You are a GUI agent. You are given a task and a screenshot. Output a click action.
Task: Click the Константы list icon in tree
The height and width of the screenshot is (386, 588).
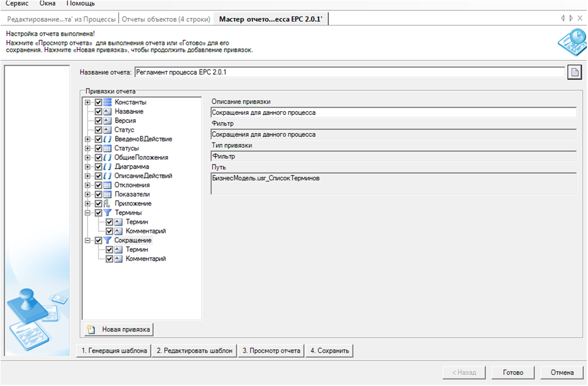point(107,102)
